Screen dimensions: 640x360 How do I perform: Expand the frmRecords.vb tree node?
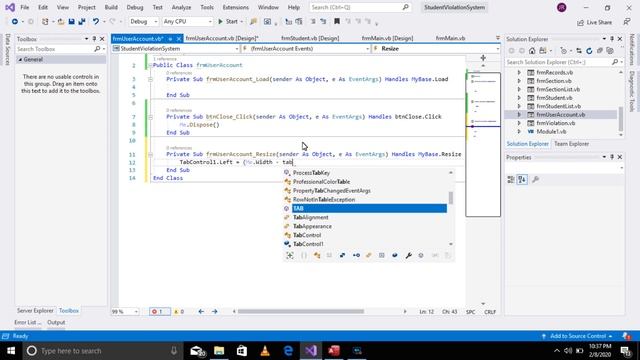(519, 72)
